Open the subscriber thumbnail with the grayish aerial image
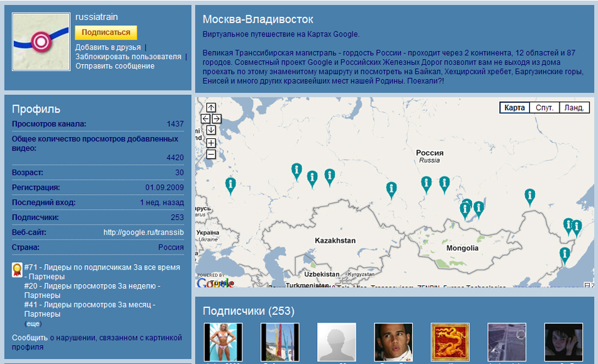This screenshot has height=364, width=598. [x=507, y=342]
